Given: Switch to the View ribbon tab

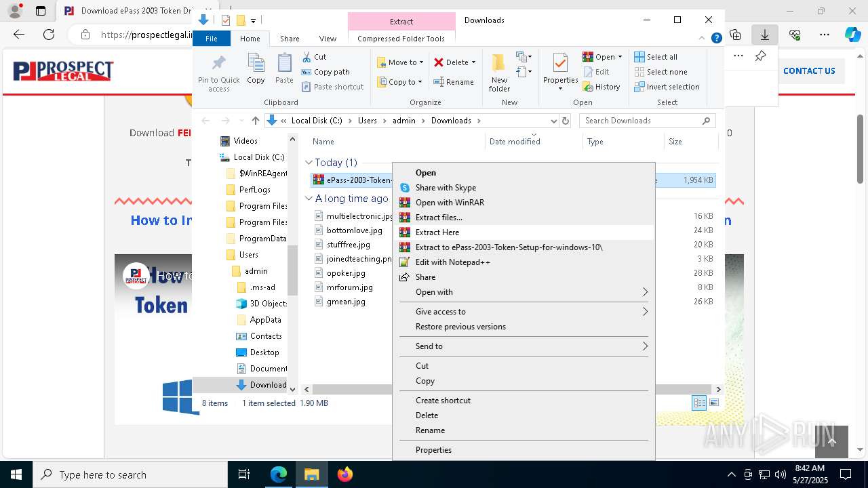Looking at the screenshot, I should click(328, 39).
